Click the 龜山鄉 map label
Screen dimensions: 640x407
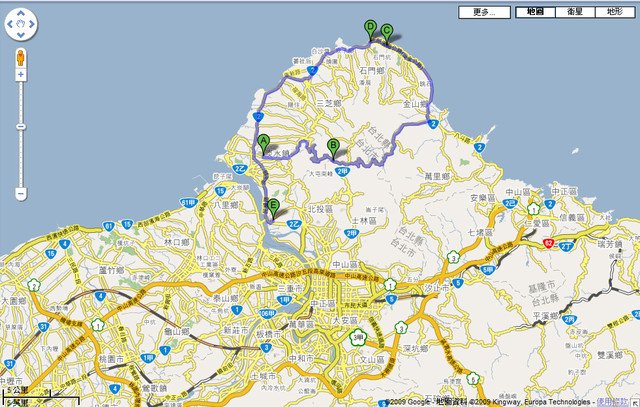coord(176,331)
